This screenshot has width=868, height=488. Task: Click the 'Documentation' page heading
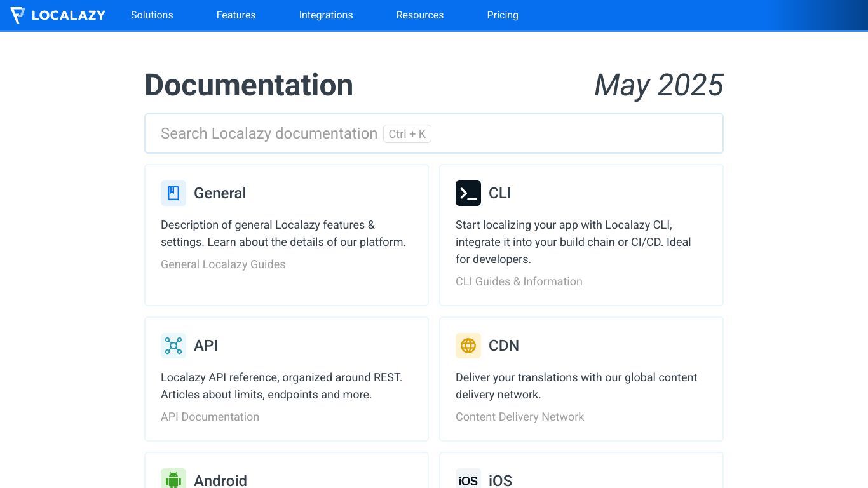(249, 85)
